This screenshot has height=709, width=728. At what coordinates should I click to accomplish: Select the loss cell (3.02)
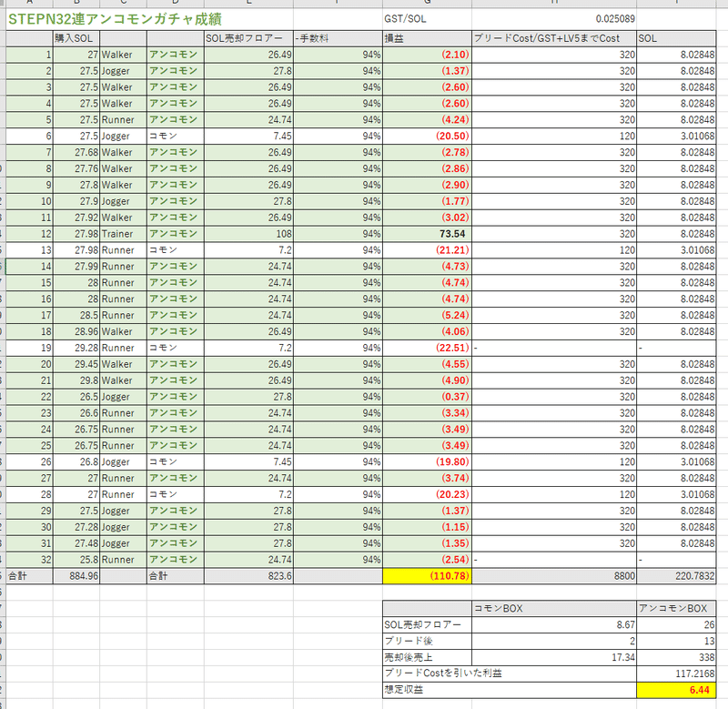(427, 218)
